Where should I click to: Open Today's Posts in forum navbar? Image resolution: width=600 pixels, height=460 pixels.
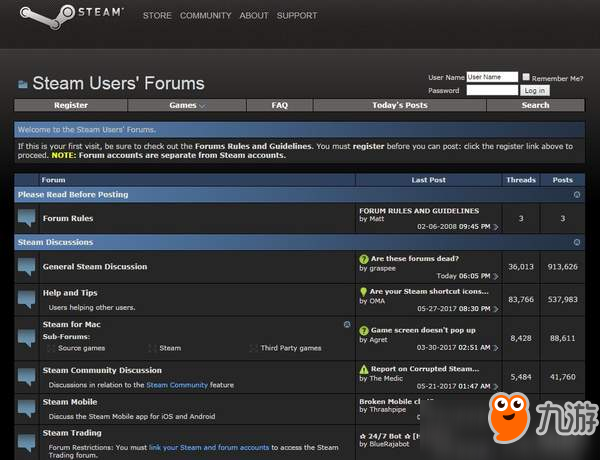pos(400,105)
